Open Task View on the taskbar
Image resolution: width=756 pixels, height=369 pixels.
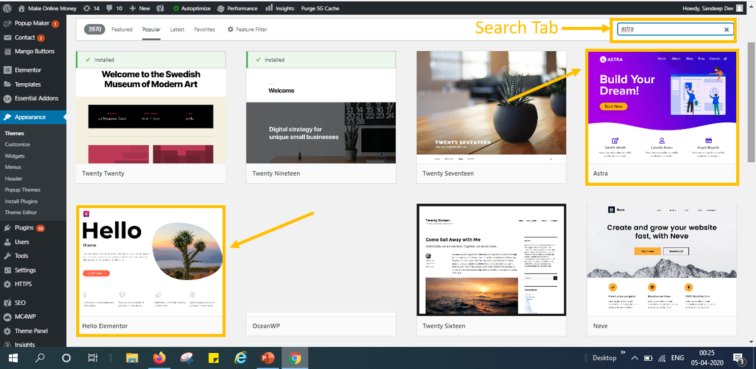[93, 358]
